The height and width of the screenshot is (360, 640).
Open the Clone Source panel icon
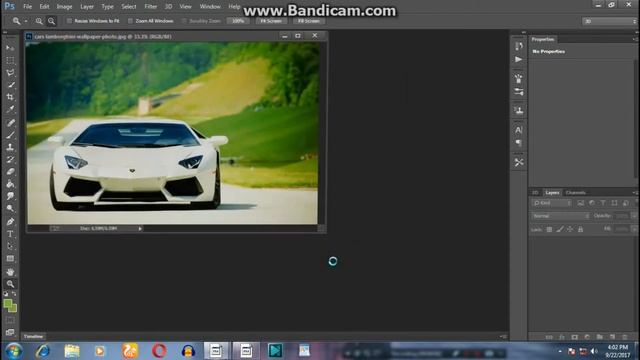point(519,110)
